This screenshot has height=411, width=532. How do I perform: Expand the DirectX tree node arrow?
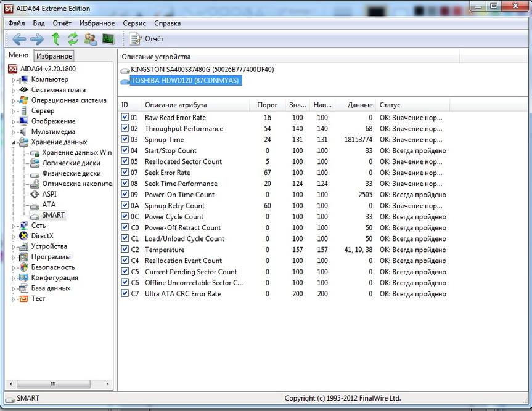(x=14, y=237)
